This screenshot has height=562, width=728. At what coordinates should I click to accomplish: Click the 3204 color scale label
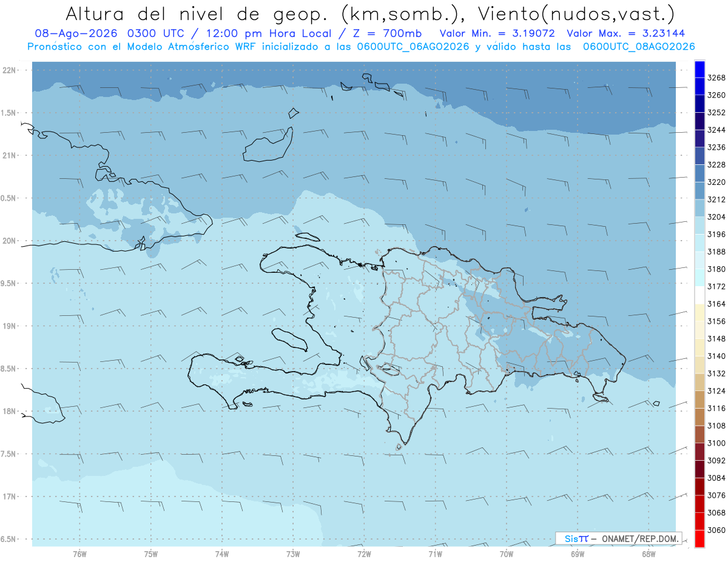(716, 217)
